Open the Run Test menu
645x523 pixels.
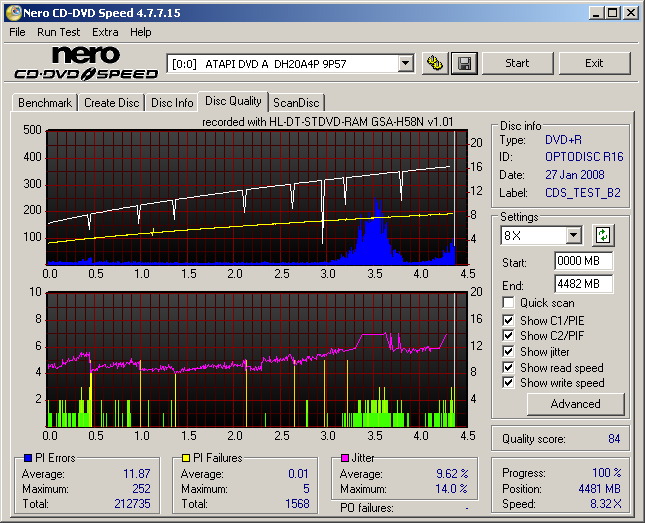pyautogui.click(x=58, y=32)
